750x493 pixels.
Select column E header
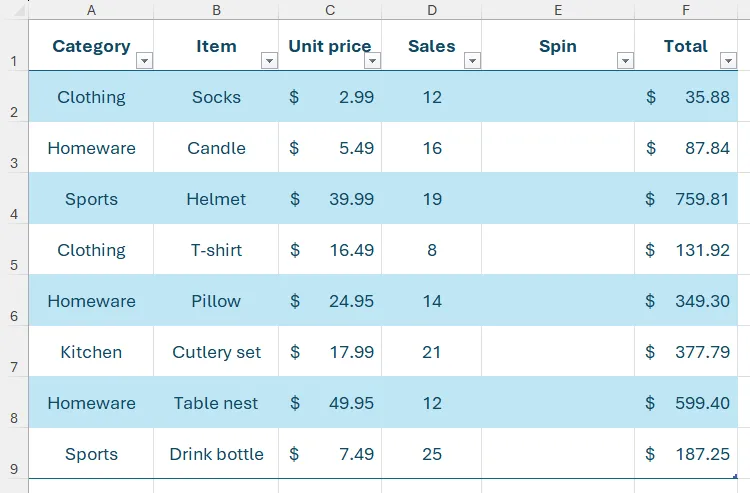558,10
